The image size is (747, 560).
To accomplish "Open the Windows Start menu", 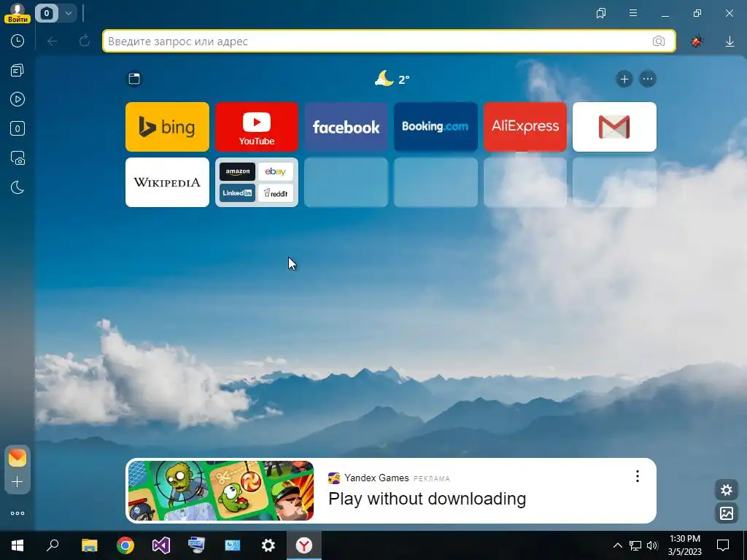I will pos(18,545).
